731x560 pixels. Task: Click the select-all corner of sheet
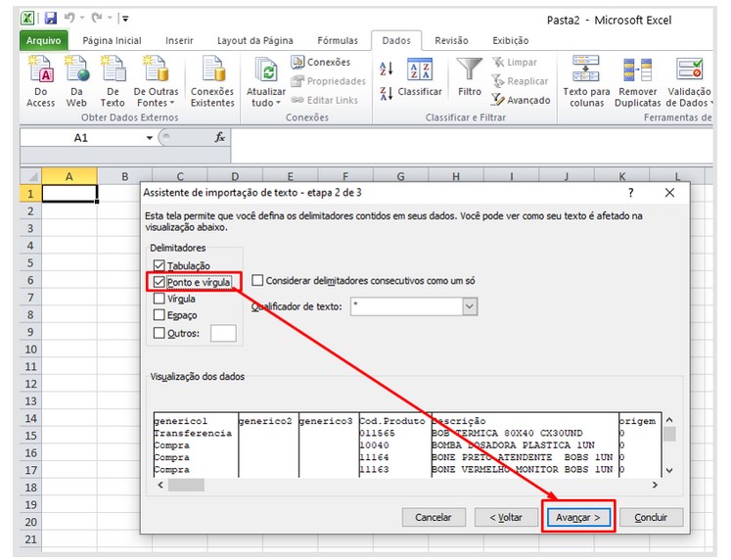pyautogui.click(x=30, y=176)
